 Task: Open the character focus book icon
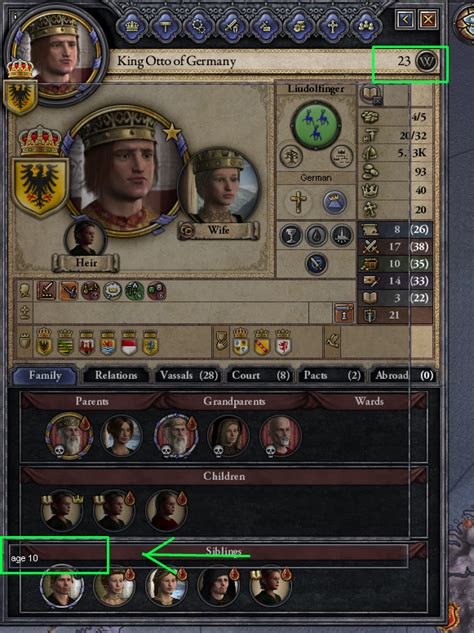(x=370, y=94)
